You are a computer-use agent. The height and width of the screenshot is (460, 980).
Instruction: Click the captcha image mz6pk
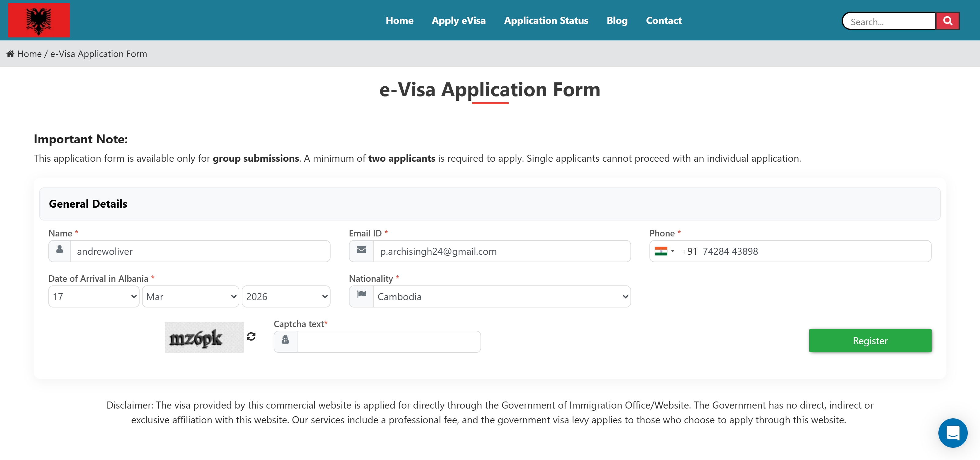pos(204,337)
